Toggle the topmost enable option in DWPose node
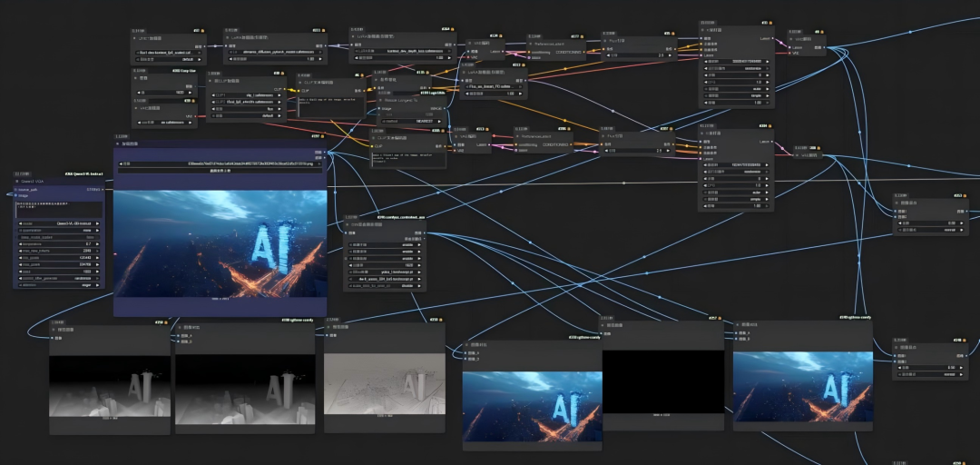Viewport: 980px width, 465px height. 385,244
